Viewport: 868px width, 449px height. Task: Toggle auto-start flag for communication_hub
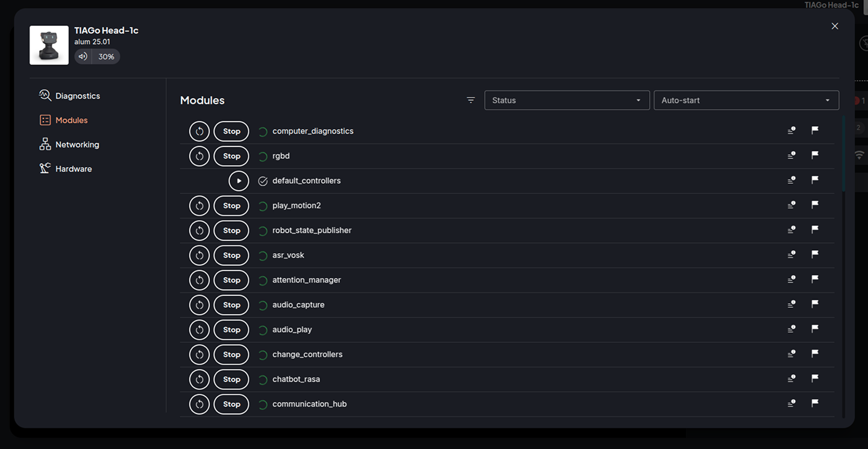815,403
